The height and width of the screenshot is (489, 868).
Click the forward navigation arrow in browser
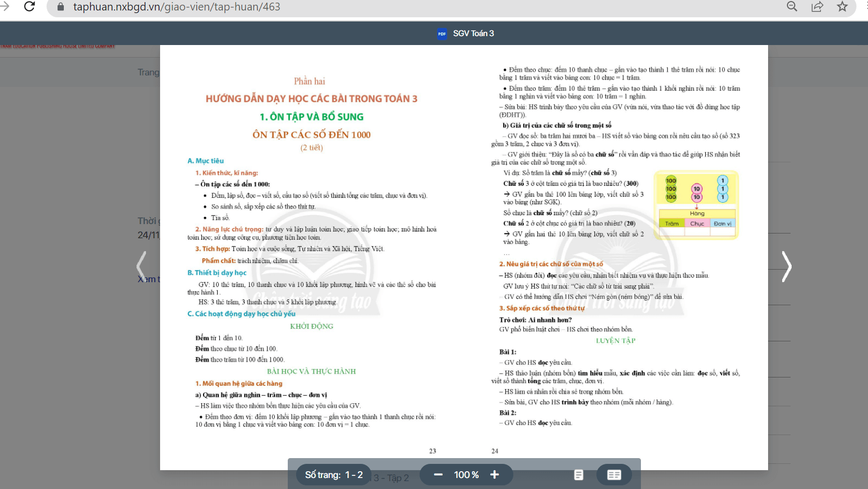tap(5, 6)
